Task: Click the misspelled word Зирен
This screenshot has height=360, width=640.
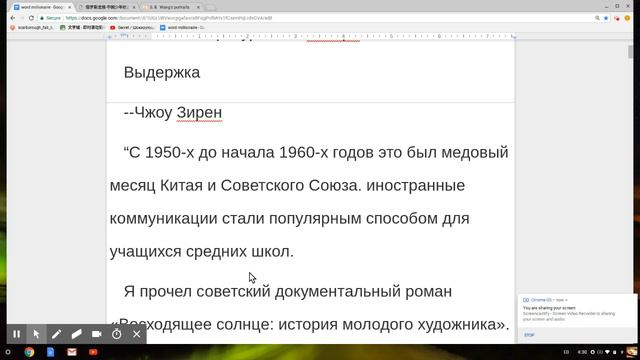Action: 199,112
